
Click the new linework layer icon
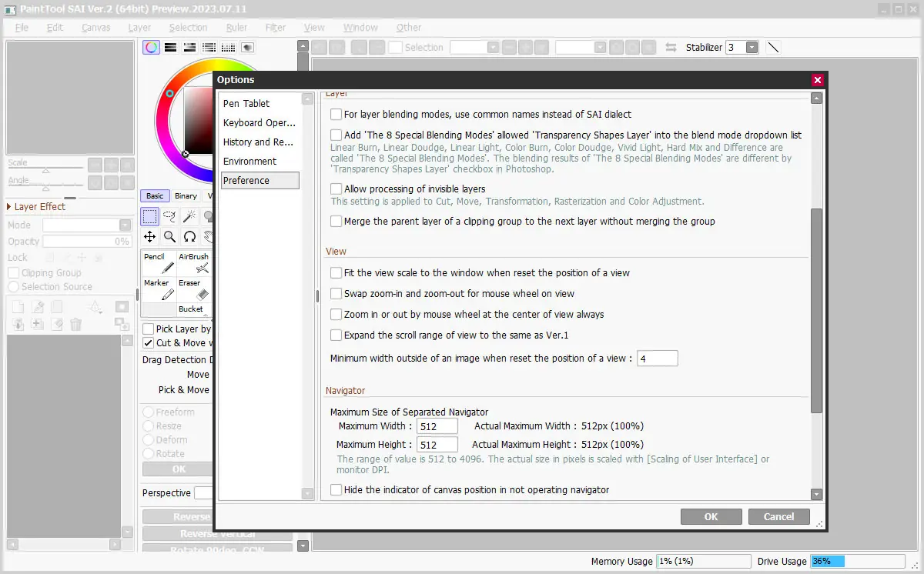[x=37, y=307]
